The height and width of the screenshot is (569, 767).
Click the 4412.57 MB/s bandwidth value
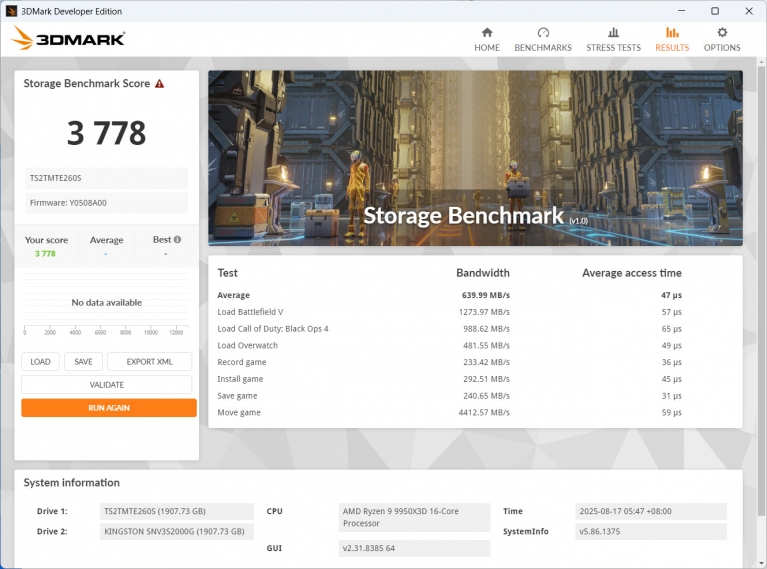(x=484, y=412)
